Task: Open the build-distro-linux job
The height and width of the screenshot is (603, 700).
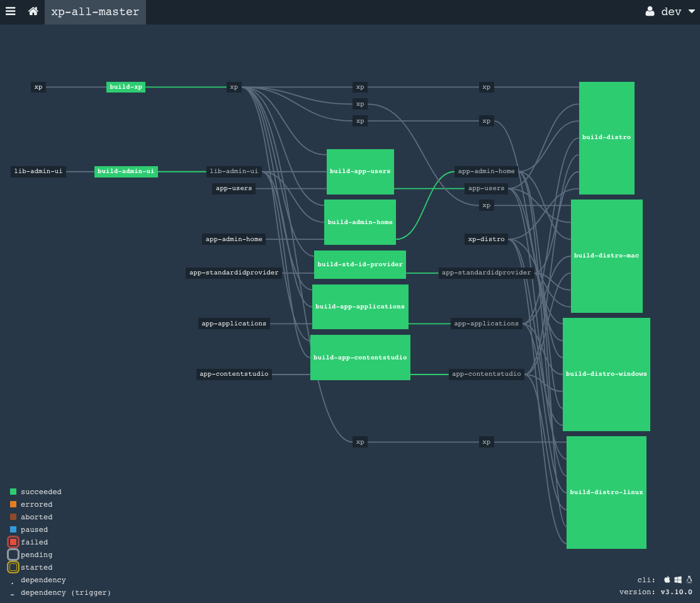Action: tap(606, 492)
